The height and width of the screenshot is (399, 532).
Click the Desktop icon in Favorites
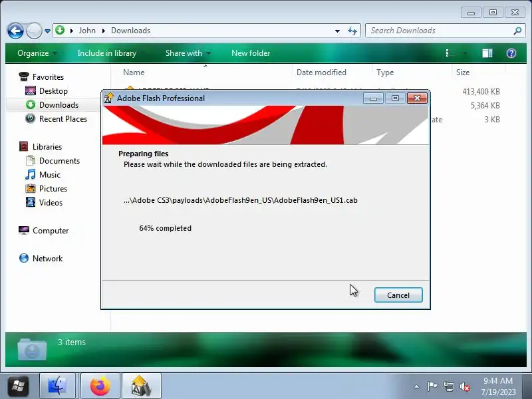click(30, 90)
